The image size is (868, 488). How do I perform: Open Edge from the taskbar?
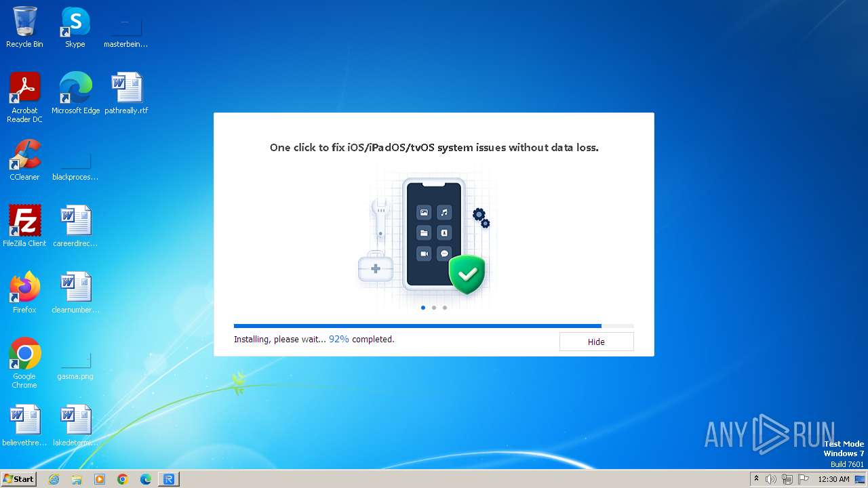point(146,479)
